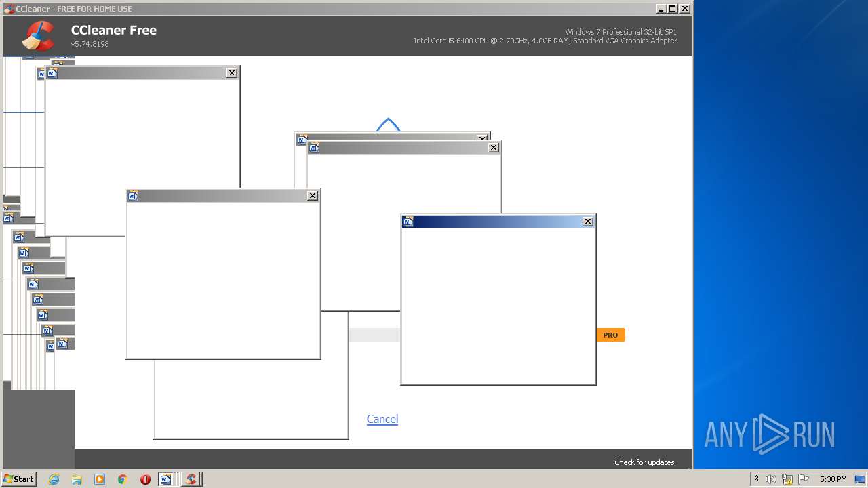Click the Cancel link
The width and height of the screenshot is (868, 488).
382,419
